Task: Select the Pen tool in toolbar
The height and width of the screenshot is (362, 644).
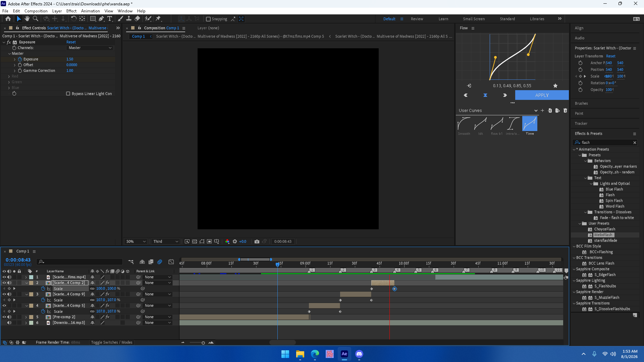Action: 101,19
